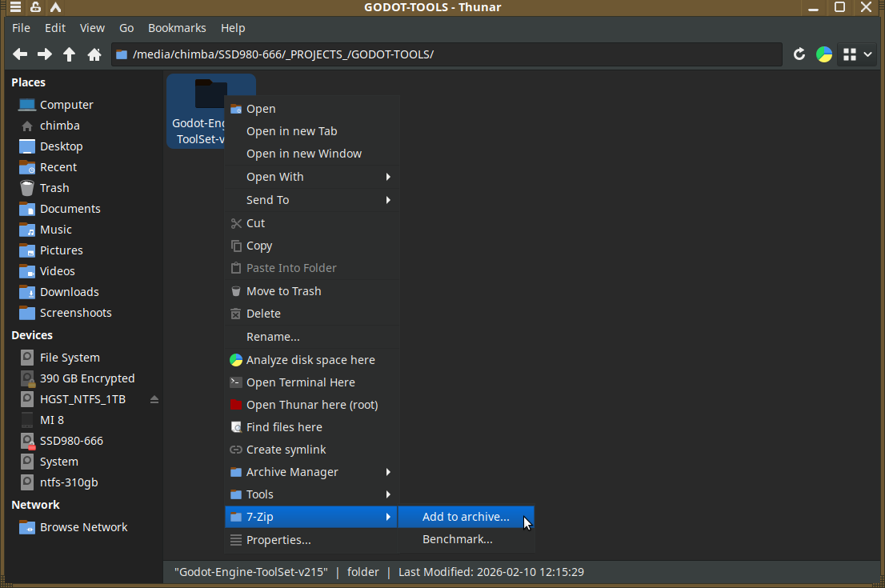885x588 pixels.
Task: Expand the view mode dropdown chevron
Action: [868, 54]
